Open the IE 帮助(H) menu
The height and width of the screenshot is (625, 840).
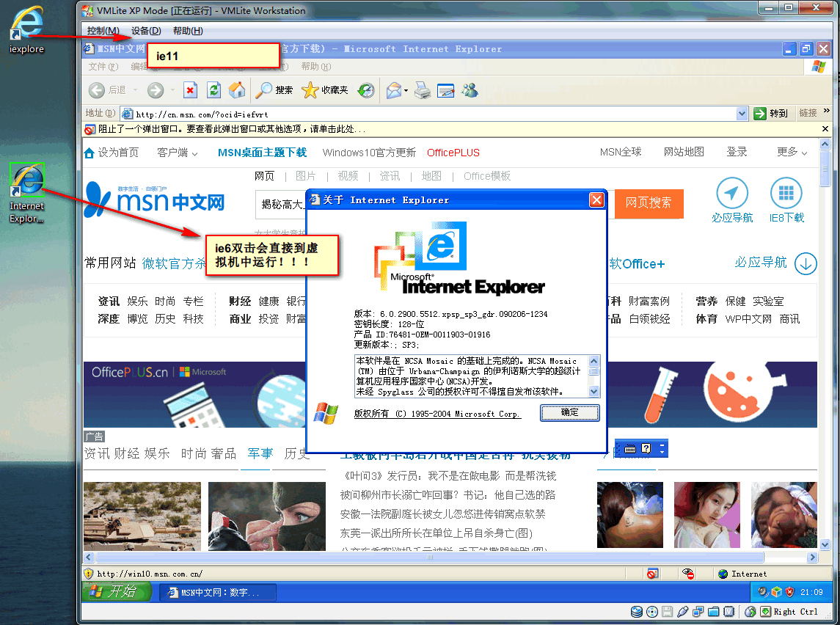tap(315, 67)
